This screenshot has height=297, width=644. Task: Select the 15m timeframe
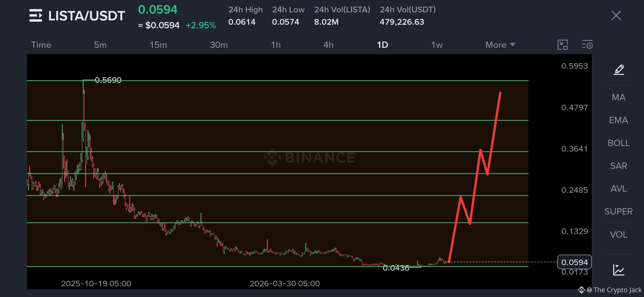tap(158, 45)
